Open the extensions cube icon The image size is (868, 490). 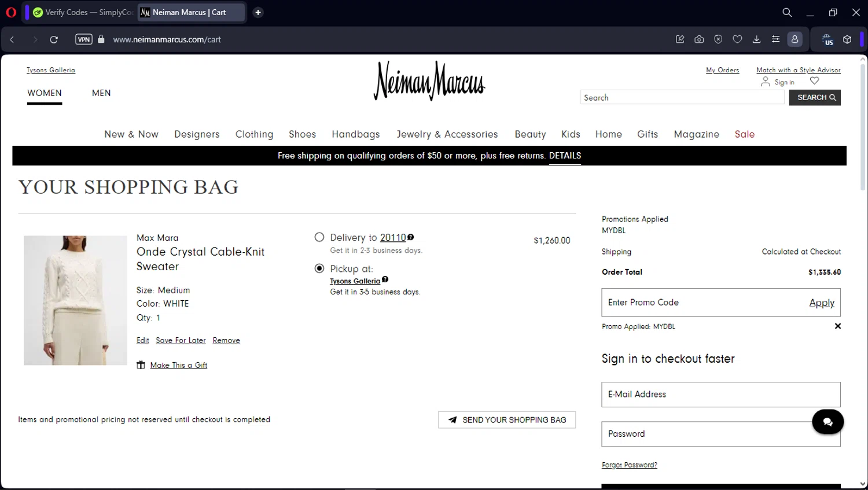847,39
